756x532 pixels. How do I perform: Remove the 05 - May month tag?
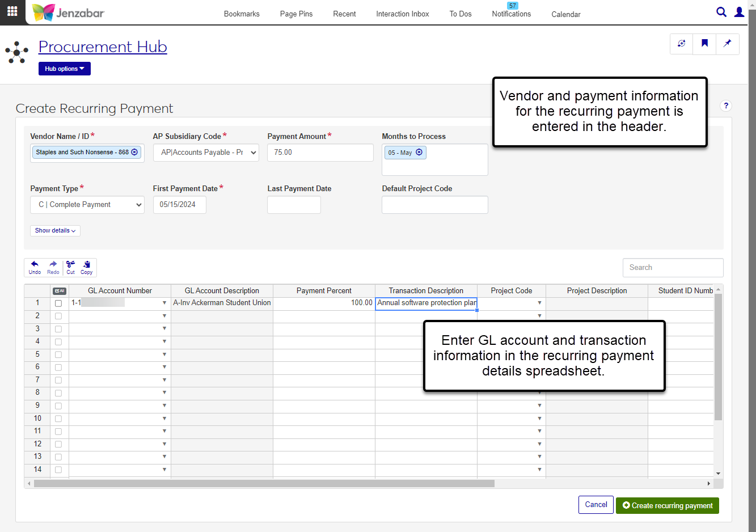(x=419, y=153)
